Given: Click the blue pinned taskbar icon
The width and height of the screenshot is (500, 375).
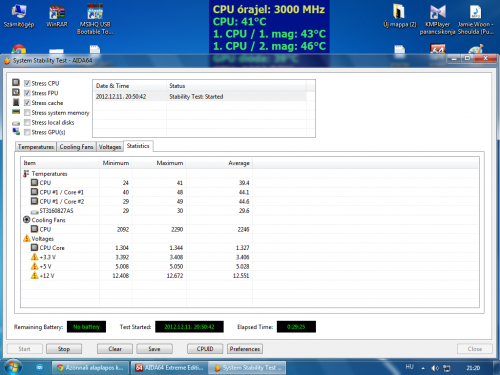Looking at the screenshot, I should point(40,368).
